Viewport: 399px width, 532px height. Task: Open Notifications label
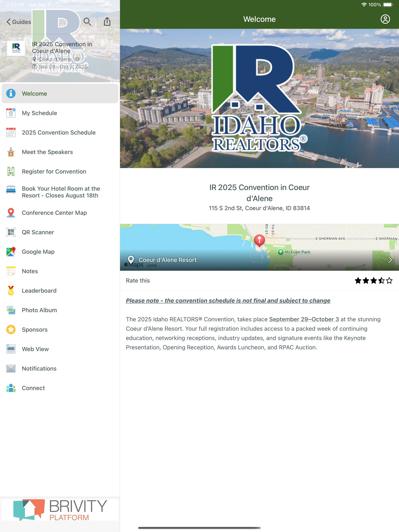point(39,368)
